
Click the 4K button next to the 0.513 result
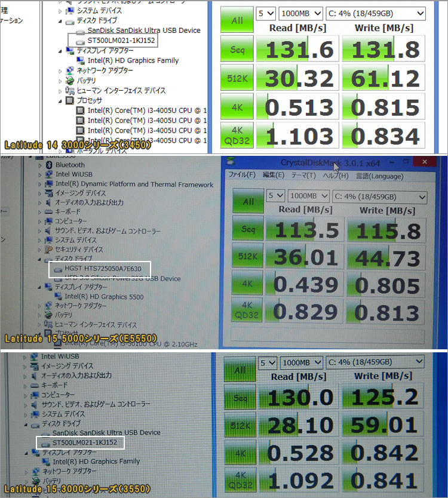[x=237, y=107]
